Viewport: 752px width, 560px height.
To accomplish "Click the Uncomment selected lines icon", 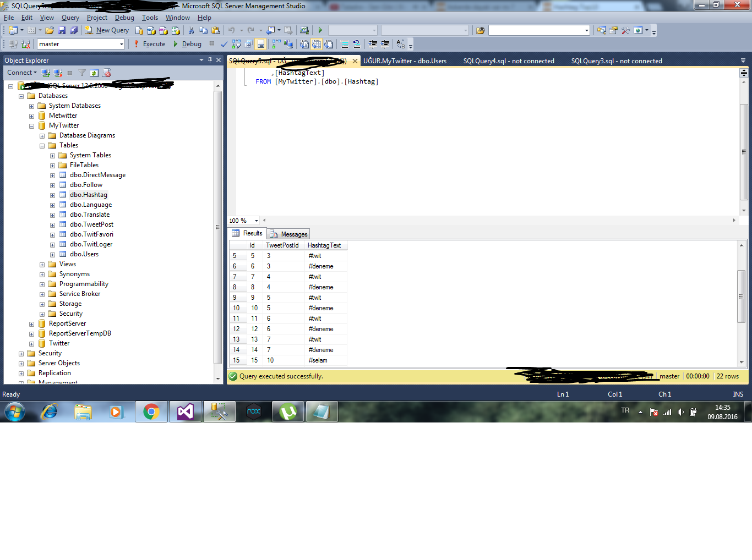I will point(356,44).
